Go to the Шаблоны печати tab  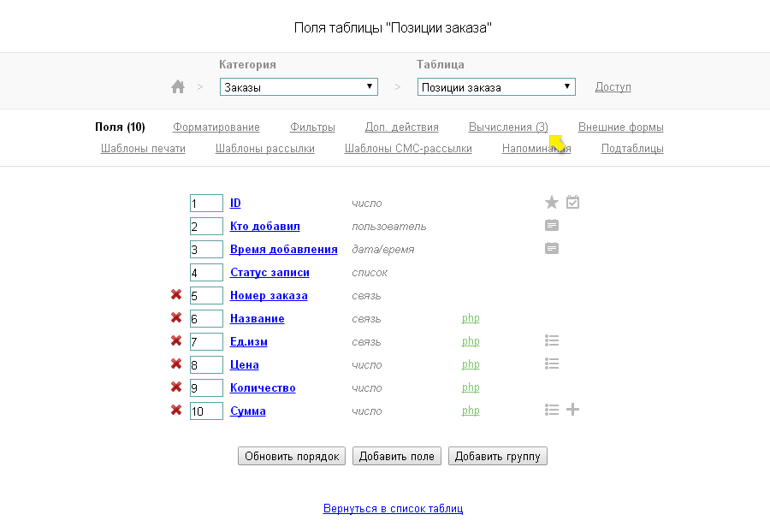[x=143, y=149]
